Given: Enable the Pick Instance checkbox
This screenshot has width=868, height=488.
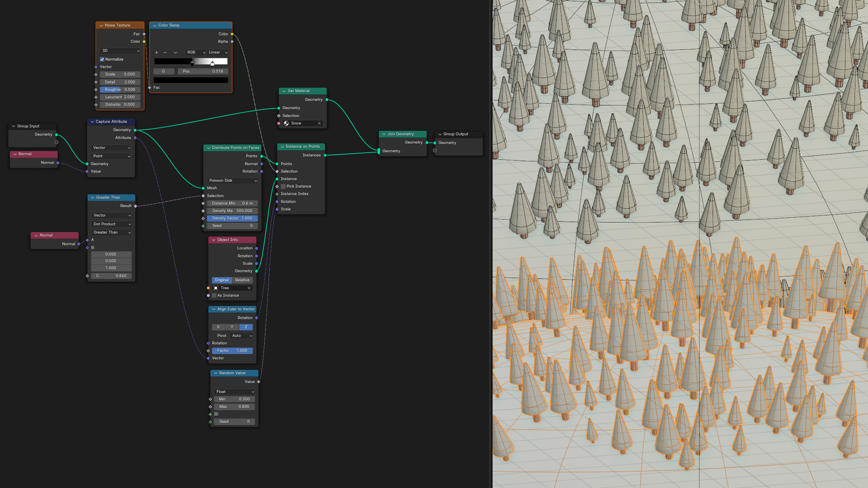Looking at the screenshot, I should (x=283, y=186).
